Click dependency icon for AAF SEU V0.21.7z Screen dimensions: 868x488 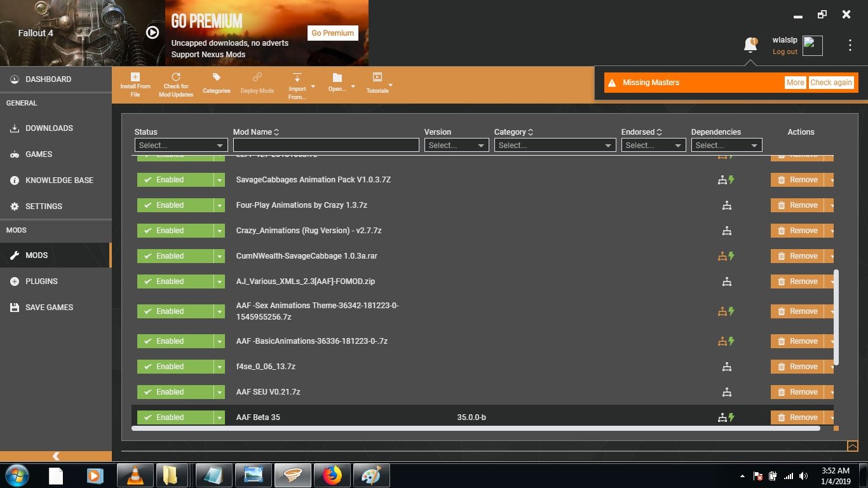pyautogui.click(x=727, y=392)
